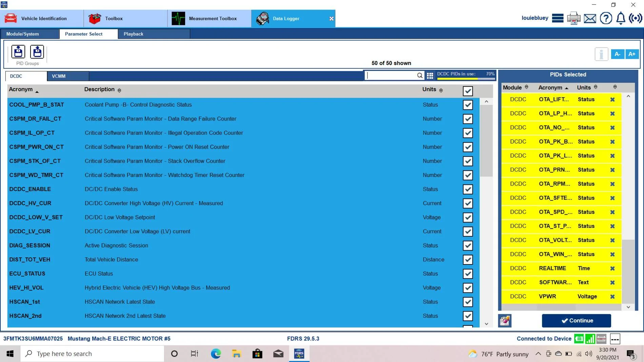
Task: Close the Data Logger tab
Action: pyautogui.click(x=331, y=19)
